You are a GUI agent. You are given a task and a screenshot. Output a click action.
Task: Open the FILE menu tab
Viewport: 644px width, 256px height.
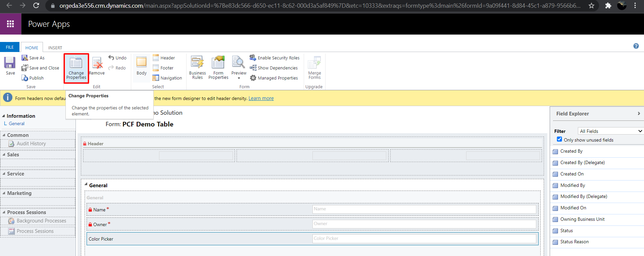pos(10,47)
